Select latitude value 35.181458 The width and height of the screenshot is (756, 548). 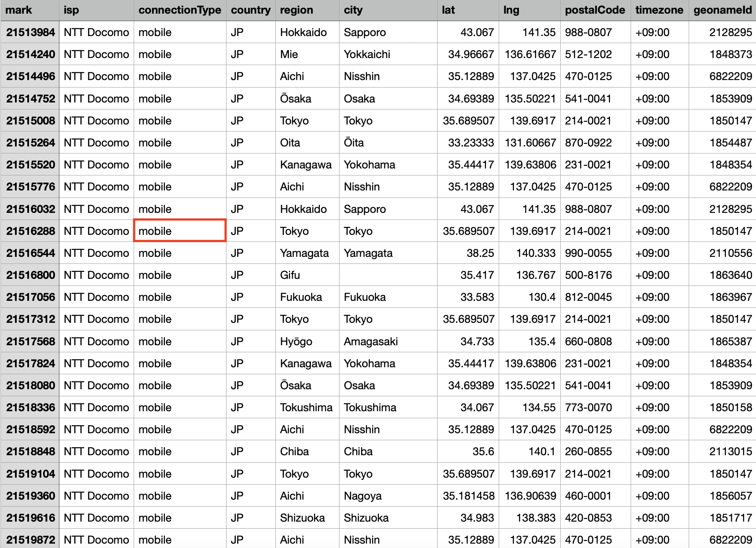[468, 496]
